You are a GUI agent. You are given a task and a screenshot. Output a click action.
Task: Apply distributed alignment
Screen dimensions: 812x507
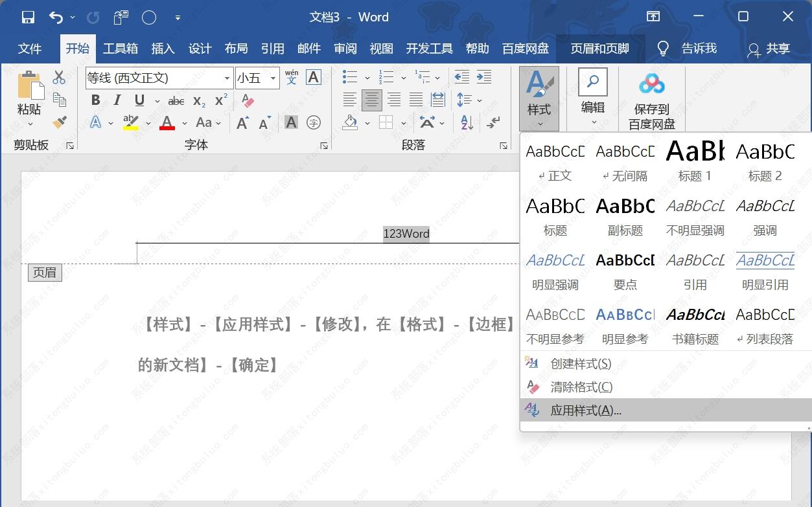point(438,100)
